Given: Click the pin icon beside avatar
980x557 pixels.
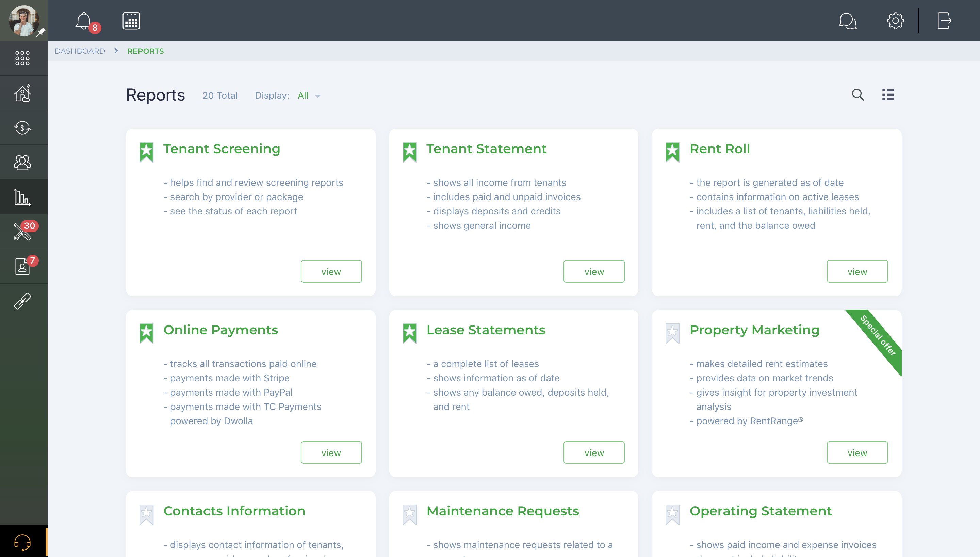Looking at the screenshot, I should point(41,32).
